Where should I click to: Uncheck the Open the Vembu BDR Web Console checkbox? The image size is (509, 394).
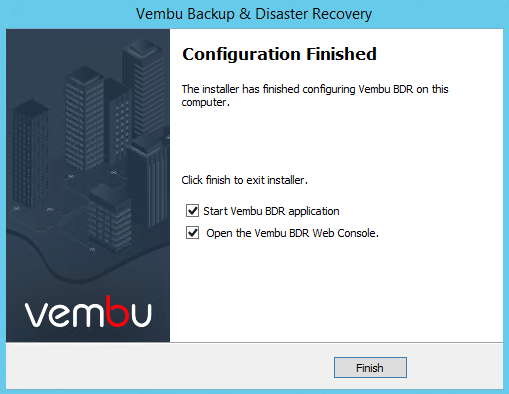coord(192,233)
